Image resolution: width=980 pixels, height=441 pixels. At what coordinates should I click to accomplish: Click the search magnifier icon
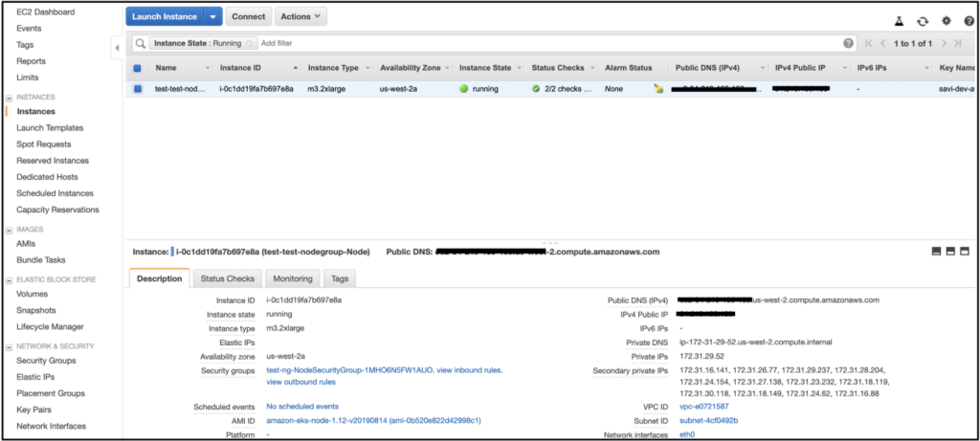[x=141, y=44]
